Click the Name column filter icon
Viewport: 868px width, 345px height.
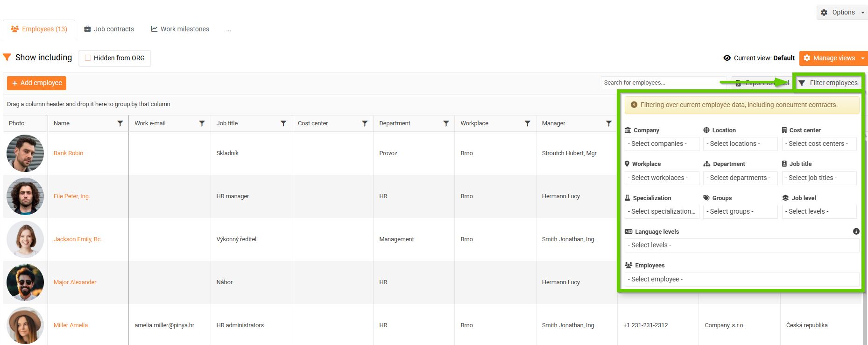120,123
